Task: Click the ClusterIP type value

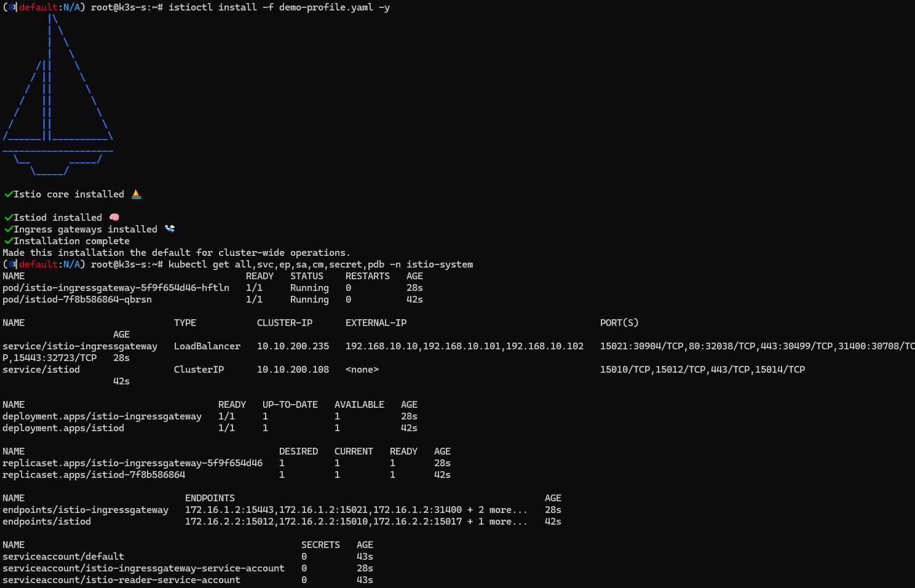Action: click(199, 370)
